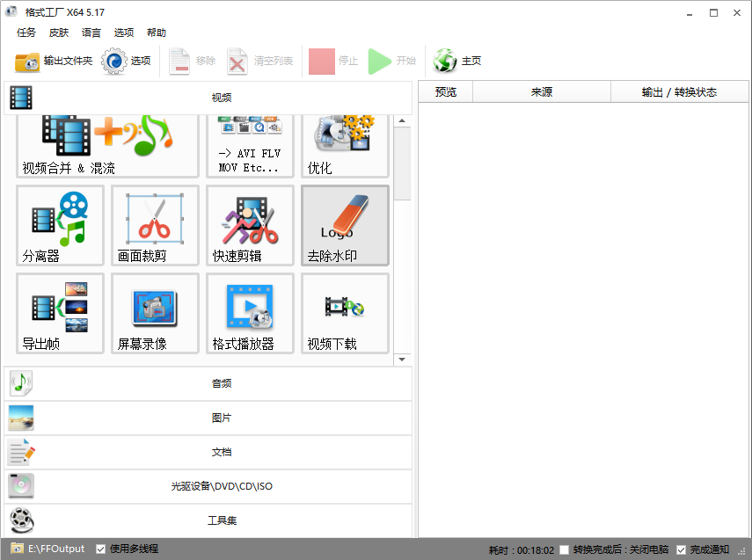752x560 pixels.
Task: Start the 屏幕录像 screen recorder
Action: [x=155, y=313]
